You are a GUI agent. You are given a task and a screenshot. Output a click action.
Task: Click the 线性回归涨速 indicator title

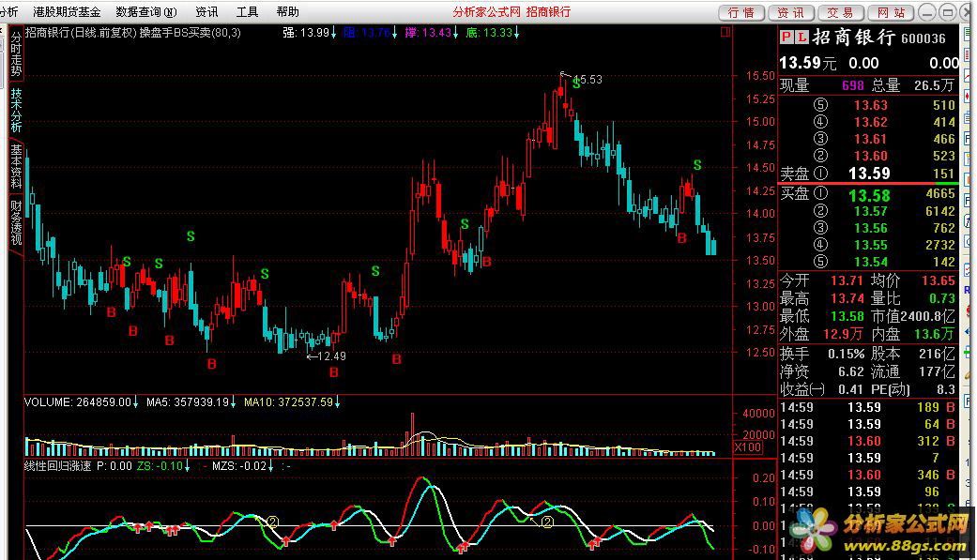click(57, 466)
